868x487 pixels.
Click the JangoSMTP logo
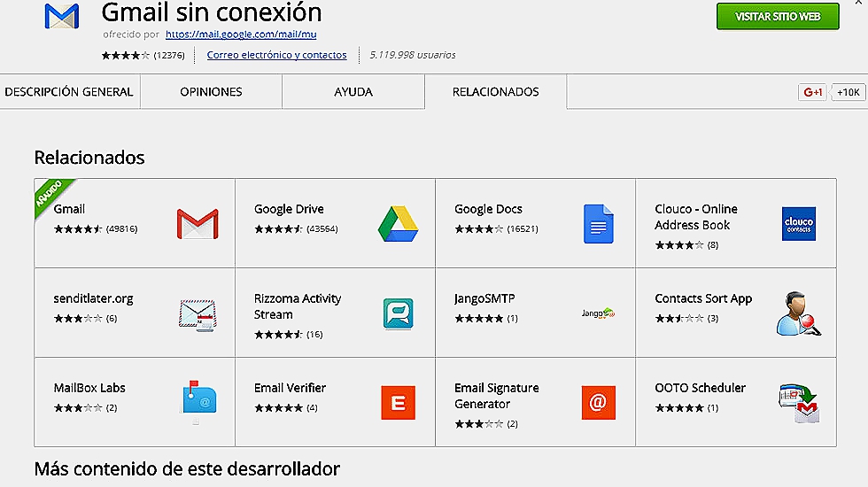(x=599, y=313)
